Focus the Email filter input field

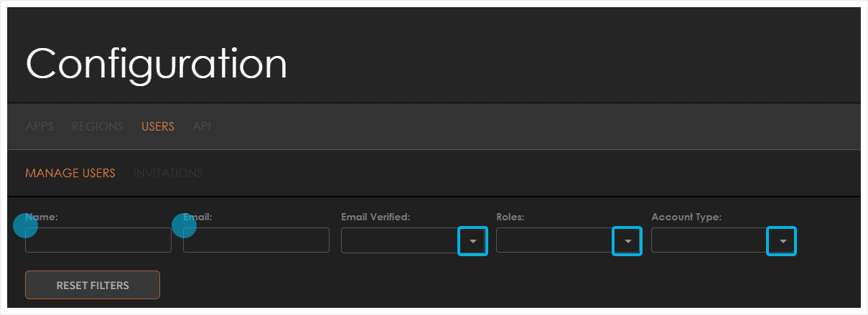(256, 240)
